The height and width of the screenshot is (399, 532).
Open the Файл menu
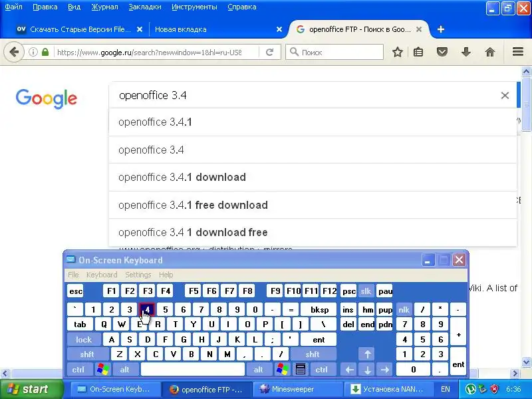(13, 7)
